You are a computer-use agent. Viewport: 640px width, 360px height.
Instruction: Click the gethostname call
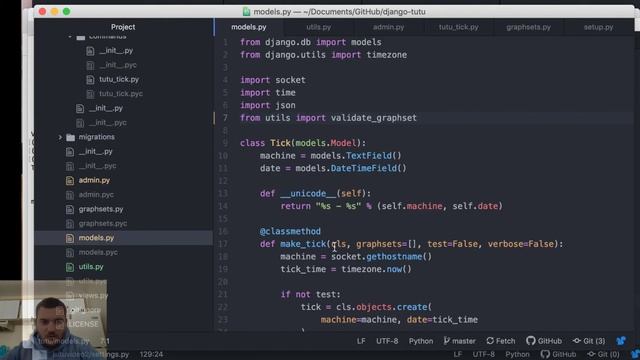(x=394, y=257)
